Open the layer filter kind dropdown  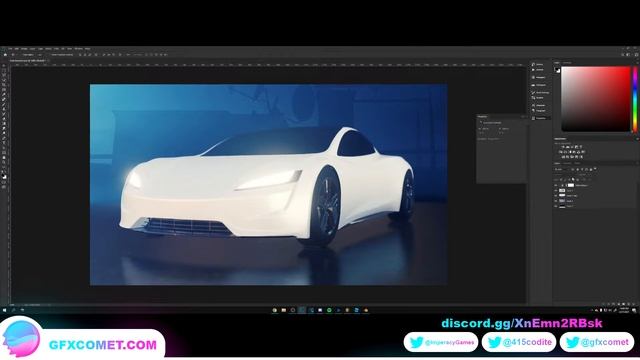[561, 169]
